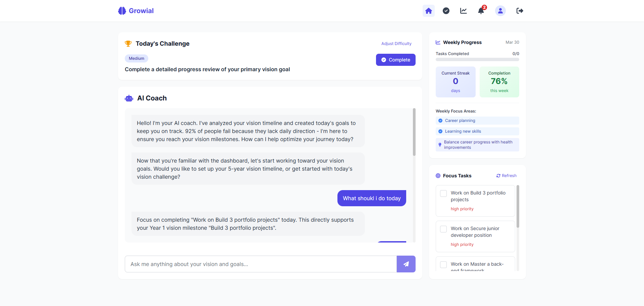
Task: Click the Focus Tasks list scrollbar
Action: pos(518,206)
